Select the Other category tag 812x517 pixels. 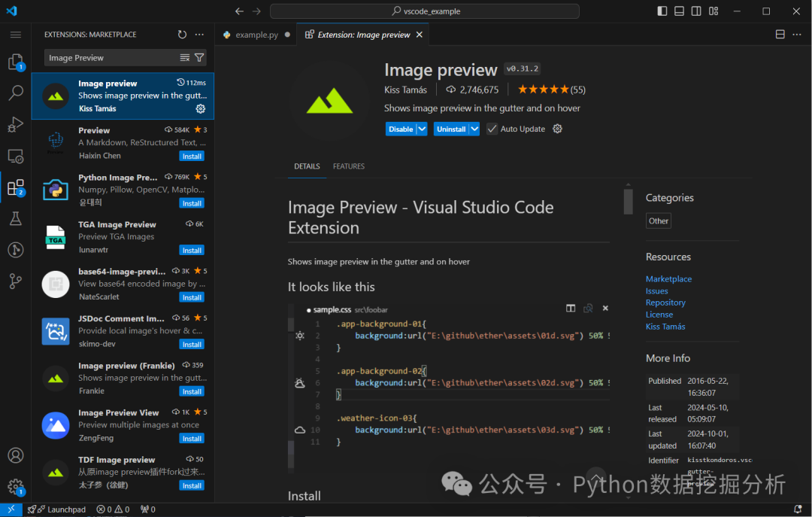[x=659, y=221]
